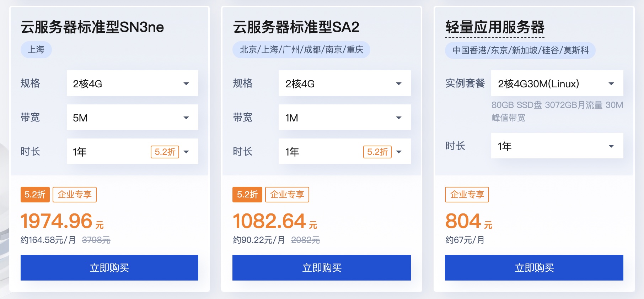Click the 企业专享 badge on SA2 card
Viewport: 644px width, 299px height.
click(x=287, y=194)
